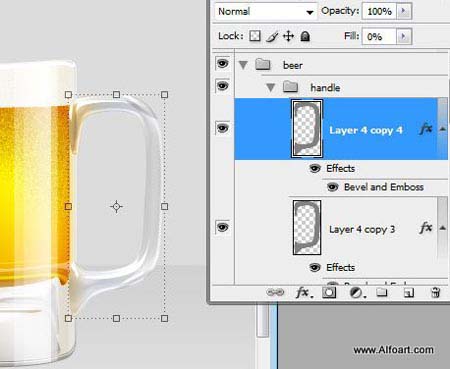Open the Add layer style fx button
The image size is (450, 369).
(x=304, y=293)
